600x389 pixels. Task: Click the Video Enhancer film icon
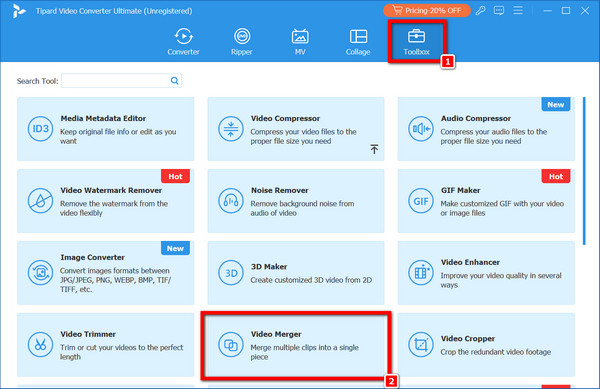421,273
